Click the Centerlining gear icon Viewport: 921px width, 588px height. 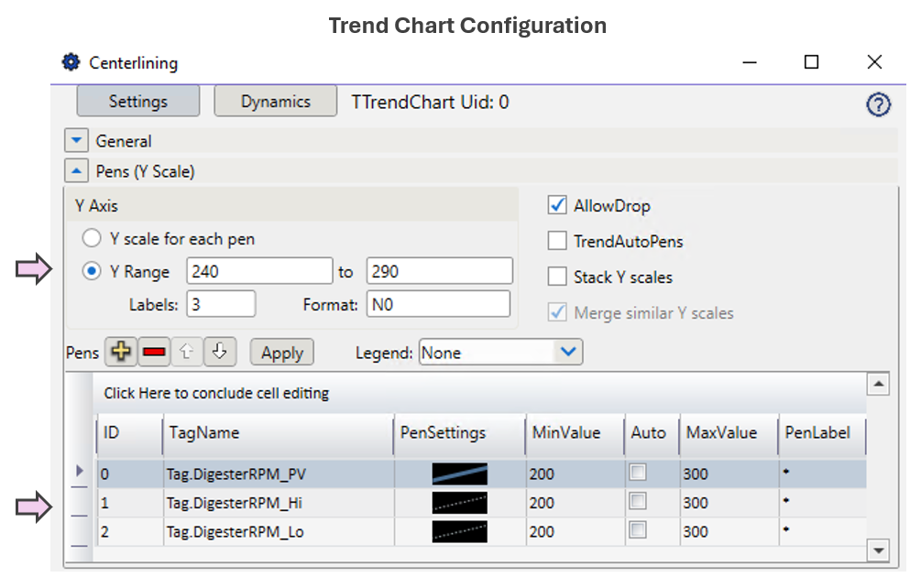pos(71,62)
